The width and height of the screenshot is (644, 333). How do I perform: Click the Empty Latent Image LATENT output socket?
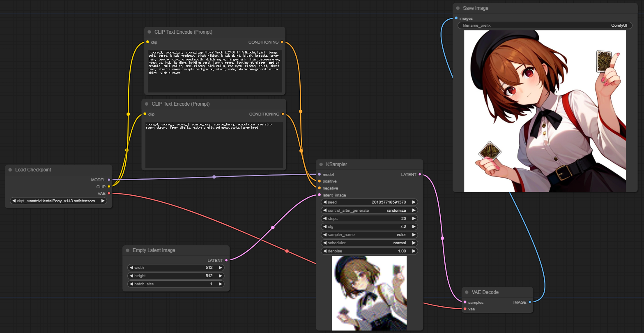point(226,260)
